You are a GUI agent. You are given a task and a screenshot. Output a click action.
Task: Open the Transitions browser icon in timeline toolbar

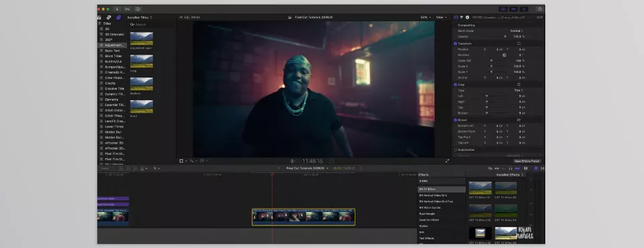tap(543, 168)
